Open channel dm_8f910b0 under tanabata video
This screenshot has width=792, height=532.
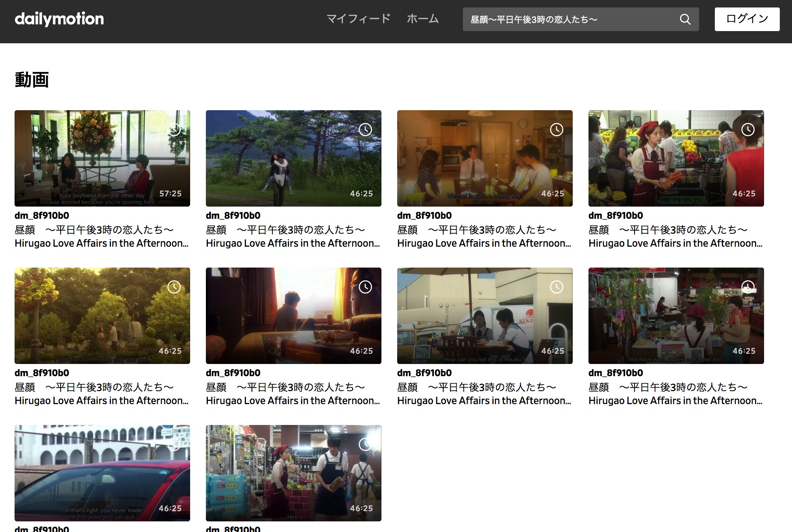616,373
